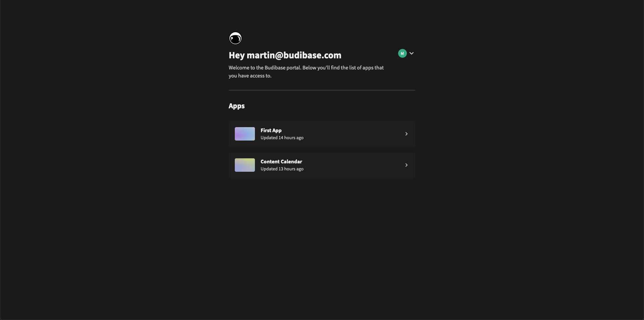Click the 'Hey martin@budibase.com' heading

pyautogui.click(x=285, y=55)
